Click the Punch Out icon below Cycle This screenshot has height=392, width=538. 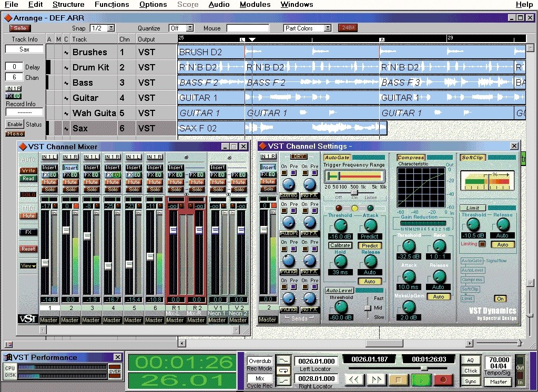click(283, 380)
